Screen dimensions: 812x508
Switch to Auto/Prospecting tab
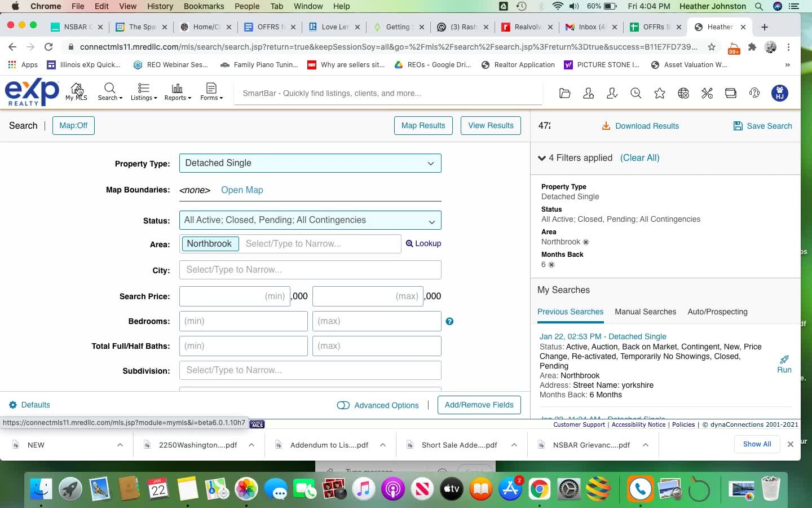[717, 312]
